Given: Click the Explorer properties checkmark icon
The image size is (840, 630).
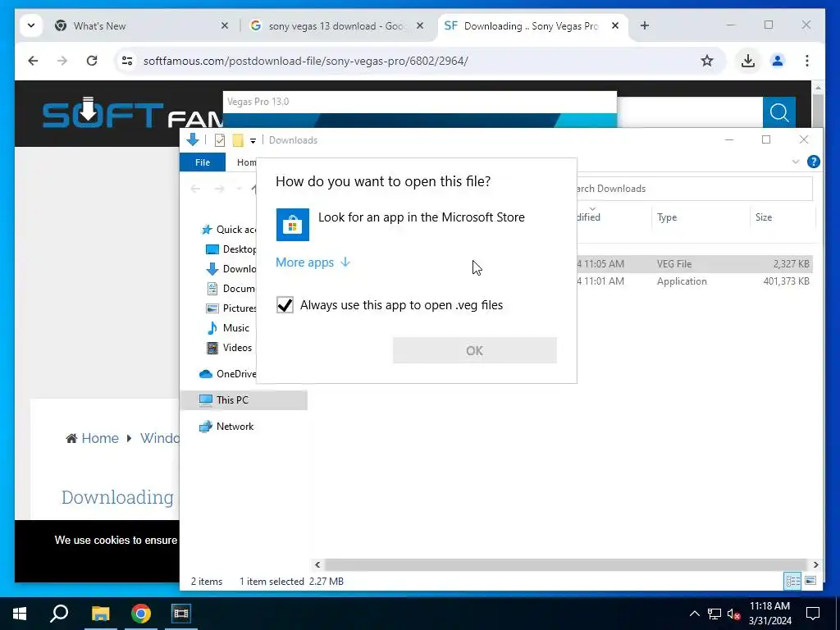Looking at the screenshot, I should click(220, 140).
